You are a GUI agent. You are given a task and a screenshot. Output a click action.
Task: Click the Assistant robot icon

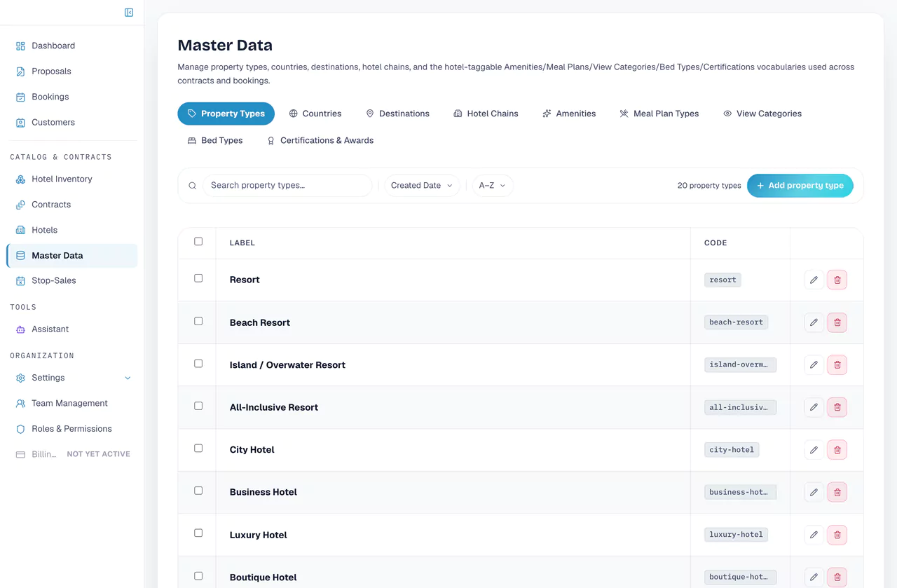click(x=20, y=329)
